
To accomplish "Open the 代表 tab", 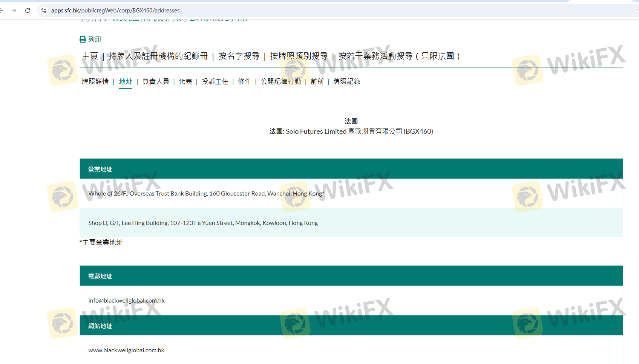I will (x=185, y=81).
